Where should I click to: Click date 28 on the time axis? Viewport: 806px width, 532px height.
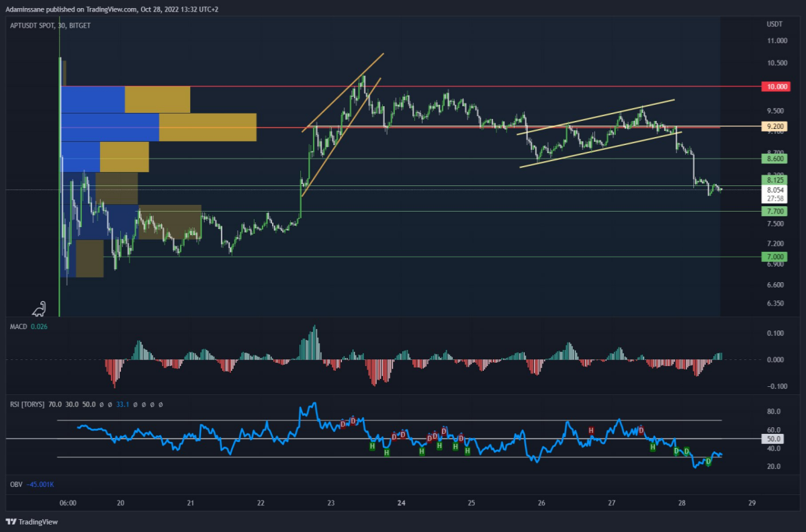pyautogui.click(x=682, y=502)
